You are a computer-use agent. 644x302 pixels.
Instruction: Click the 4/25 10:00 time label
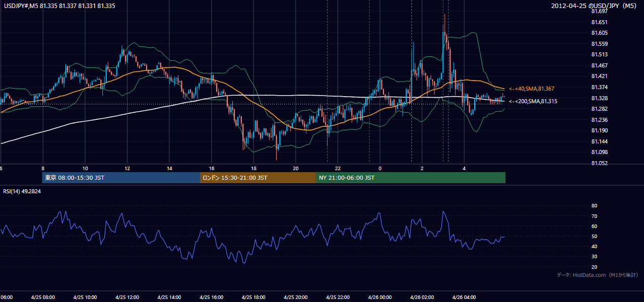(x=85, y=297)
